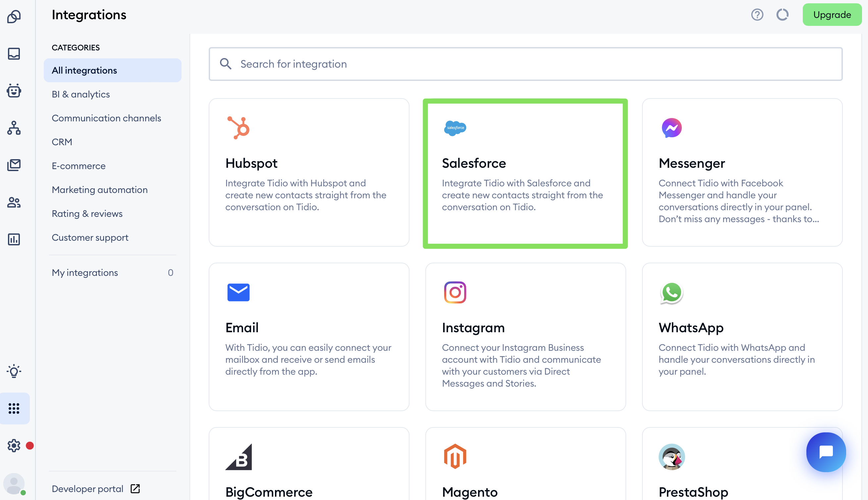
Task: Click the WhatsApp logo icon
Action: coord(672,292)
